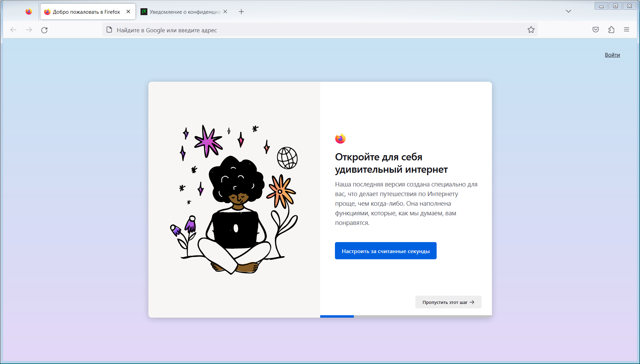Viewport: 640px width, 364px height.
Task: Expand the list all tabs chevron
Action: [569, 11]
